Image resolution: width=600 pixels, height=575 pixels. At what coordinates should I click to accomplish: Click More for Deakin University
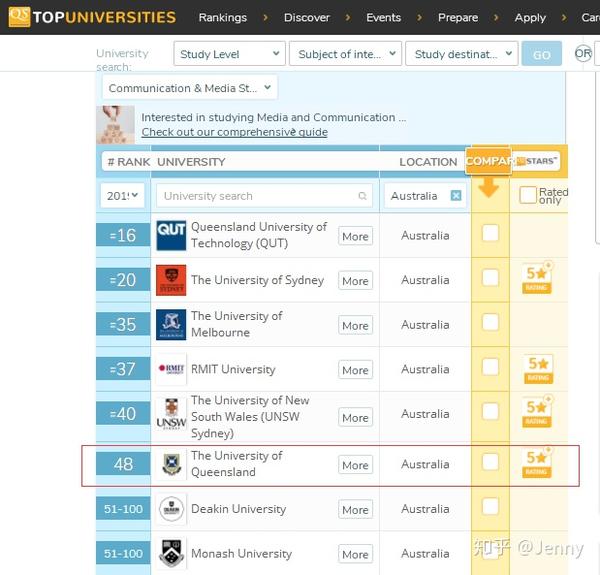click(355, 510)
